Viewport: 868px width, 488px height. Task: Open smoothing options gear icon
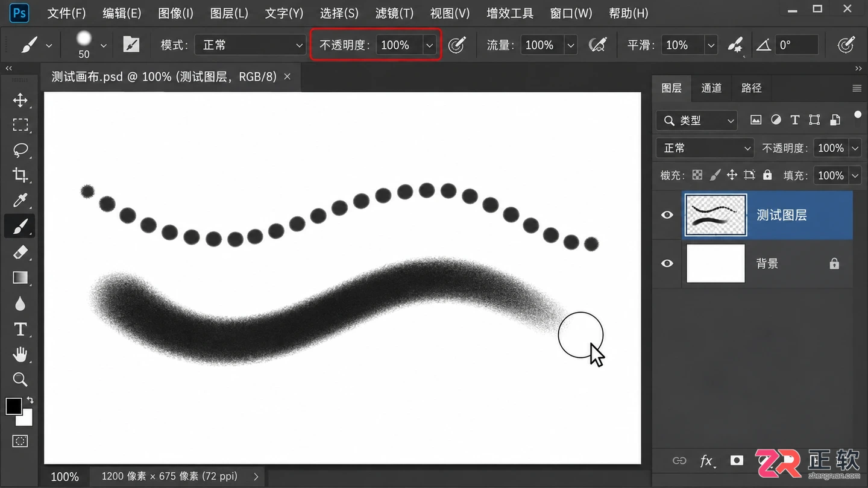coord(735,45)
